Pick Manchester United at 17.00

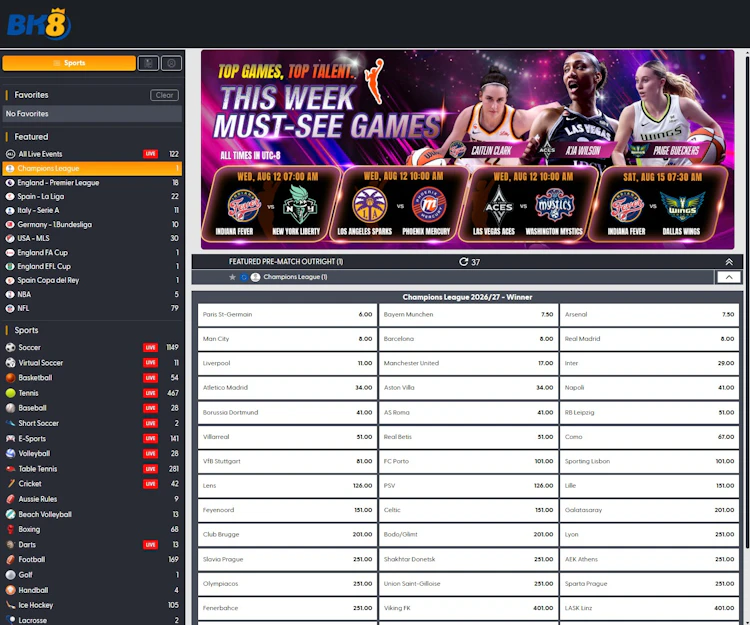468,363
